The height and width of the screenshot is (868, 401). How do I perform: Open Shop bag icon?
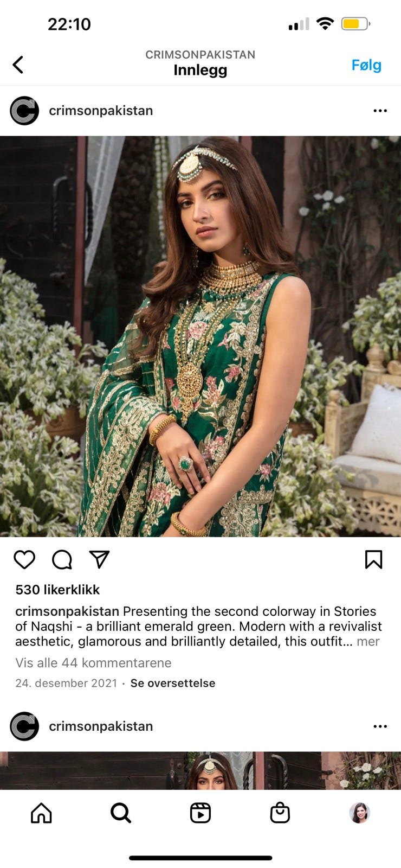pos(280,813)
